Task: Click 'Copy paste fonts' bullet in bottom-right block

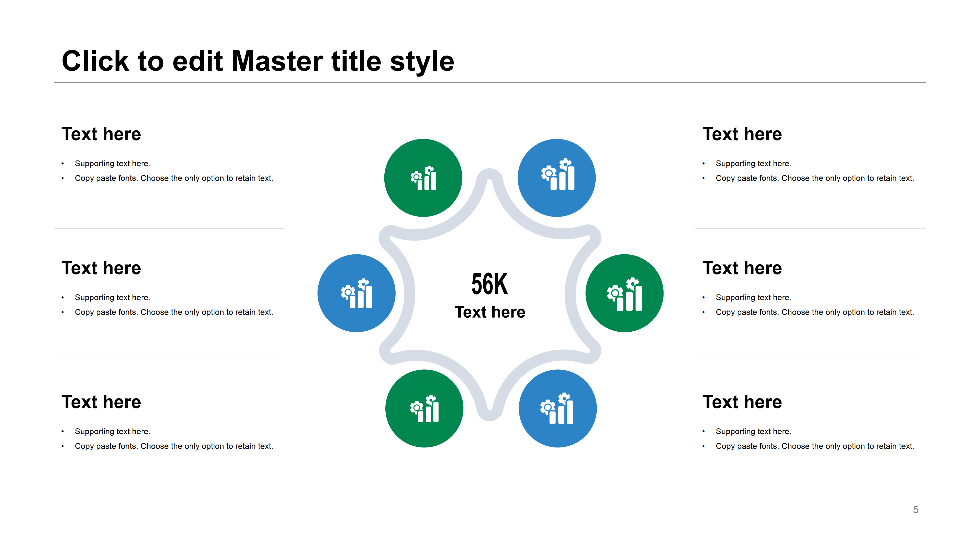Action: 815,446
